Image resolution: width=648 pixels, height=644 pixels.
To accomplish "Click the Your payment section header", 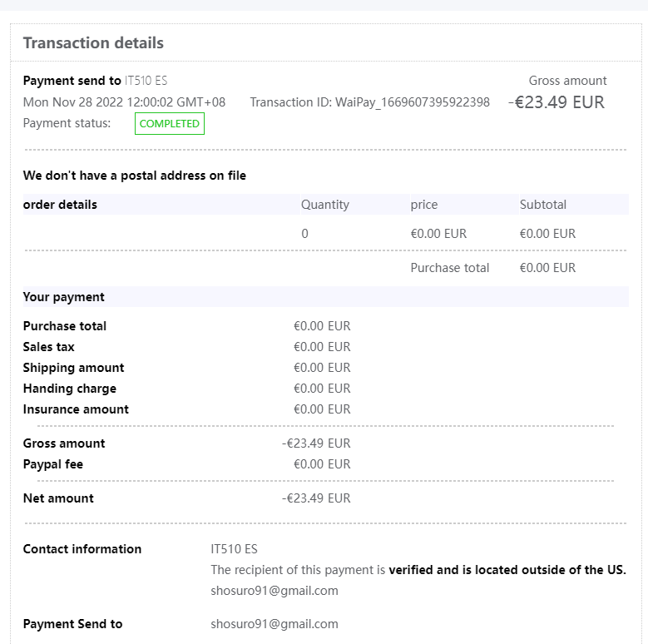I will [64, 297].
